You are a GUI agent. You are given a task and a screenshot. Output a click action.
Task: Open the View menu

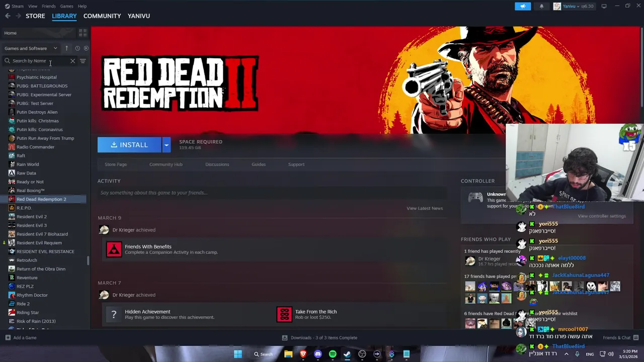click(x=33, y=6)
